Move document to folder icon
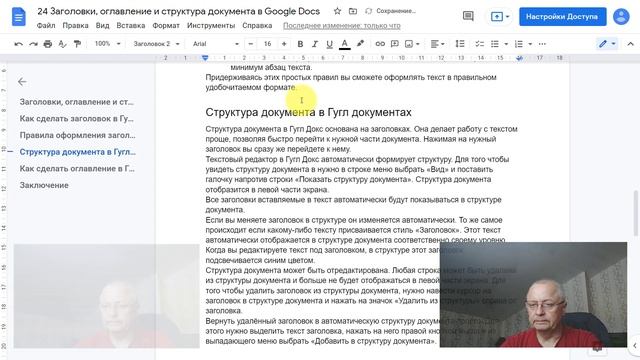Viewport: 640px width, 360px height. pyautogui.click(x=353, y=11)
